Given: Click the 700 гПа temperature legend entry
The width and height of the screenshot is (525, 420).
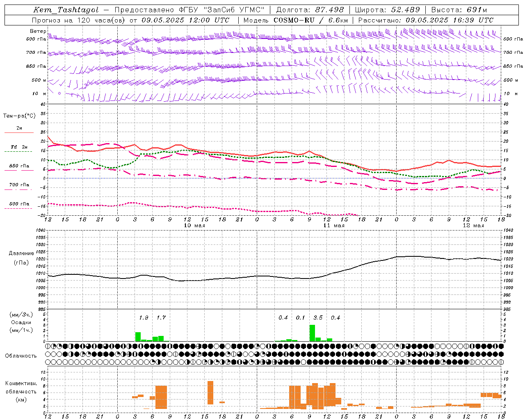Looking at the screenshot, I should pyautogui.click(x=19, y=185).
